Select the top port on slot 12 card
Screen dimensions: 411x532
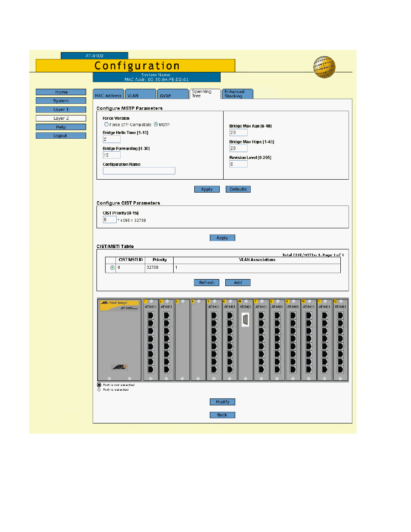[340, 315]
